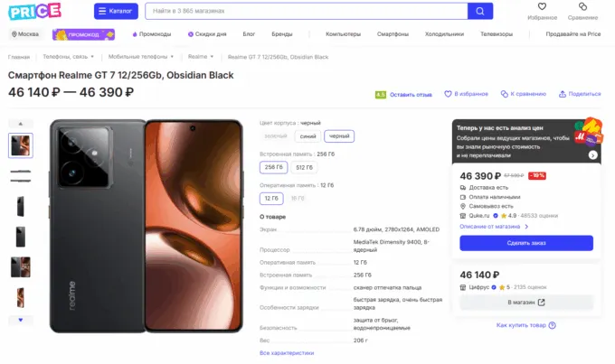Open the Каталог dropdown menu
Viewport: 615px width, 364px height.
[116, 11]
